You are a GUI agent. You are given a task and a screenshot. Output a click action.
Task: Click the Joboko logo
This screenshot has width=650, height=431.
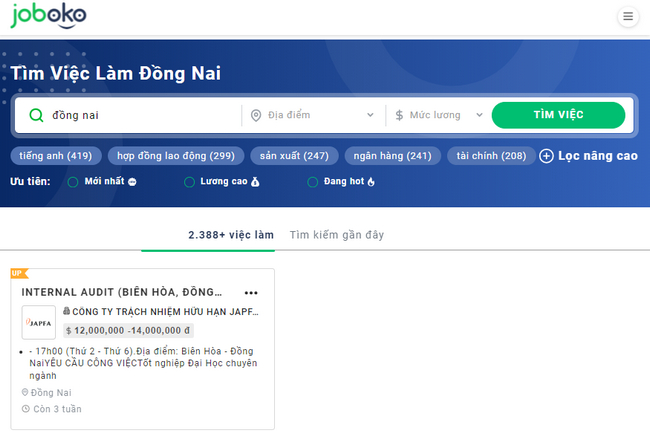(48, 16)
